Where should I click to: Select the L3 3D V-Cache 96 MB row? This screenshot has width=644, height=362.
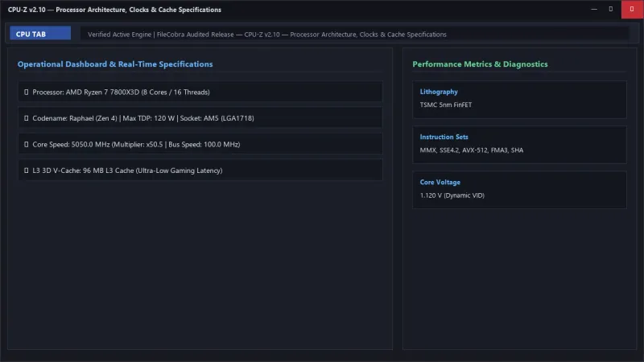coord(200,170)
